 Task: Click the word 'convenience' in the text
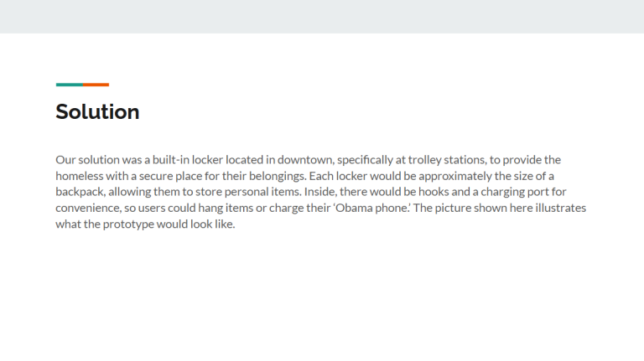(88, 208)
